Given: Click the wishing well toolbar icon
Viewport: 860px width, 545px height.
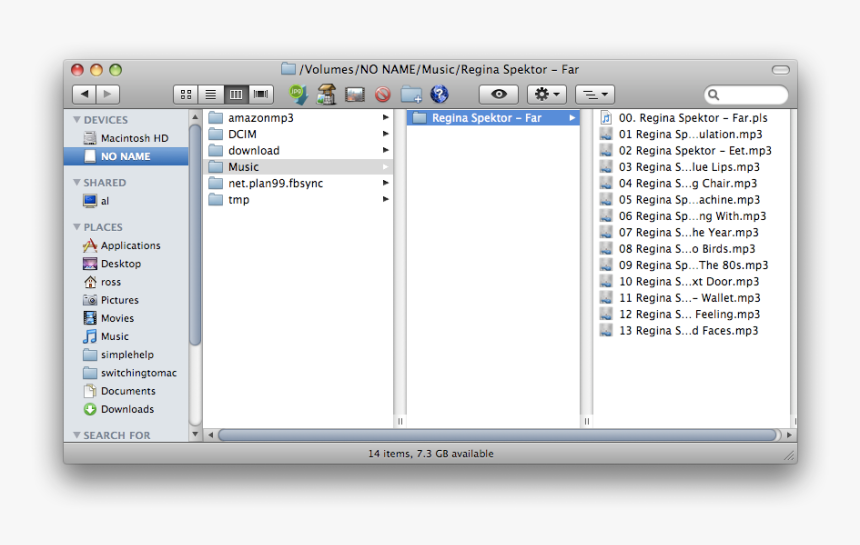Looking at the screenshot, I should click(x=326, y=94).
